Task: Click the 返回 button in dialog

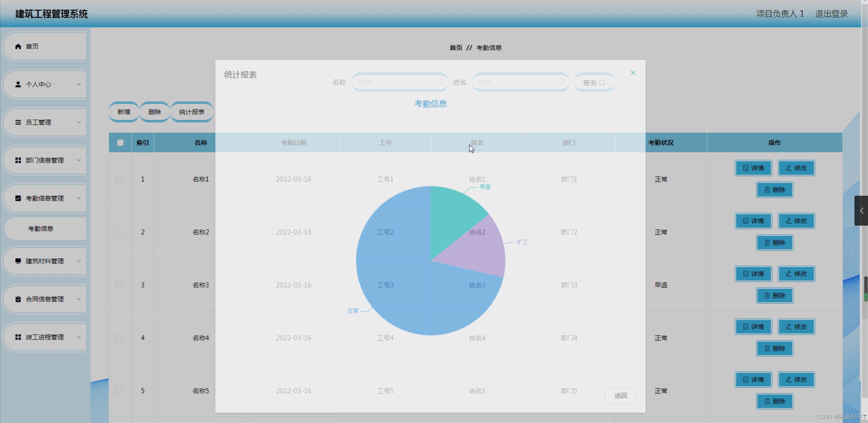Action: pyautogui.click(x=620, y=396)
